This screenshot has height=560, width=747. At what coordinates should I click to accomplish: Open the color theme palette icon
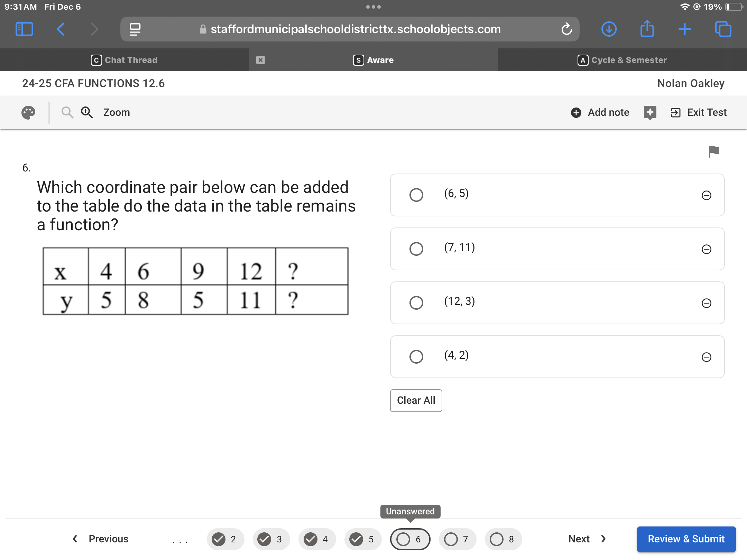pyautogui.click(x=28, y=113)
